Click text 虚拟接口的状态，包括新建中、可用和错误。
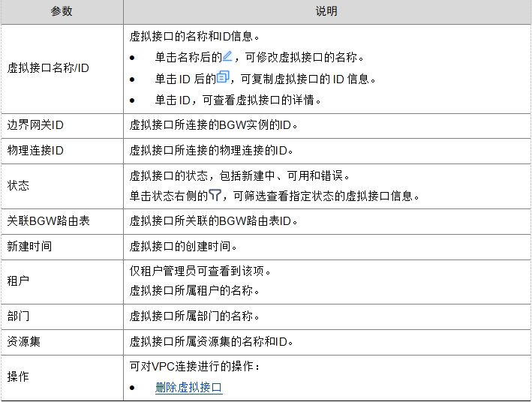Image resolution: width=532 pixels, height=402 pixels. 239,175
